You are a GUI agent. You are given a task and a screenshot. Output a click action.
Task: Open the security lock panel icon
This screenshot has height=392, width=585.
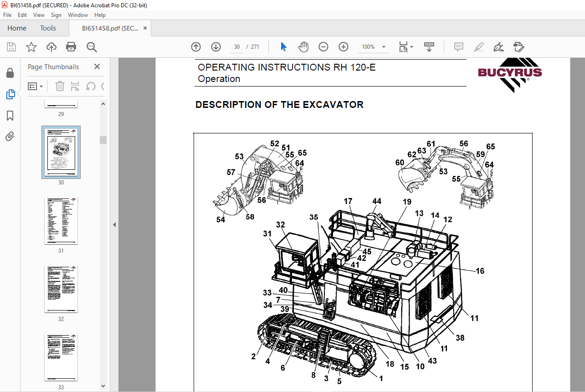[x=10, y=73]
